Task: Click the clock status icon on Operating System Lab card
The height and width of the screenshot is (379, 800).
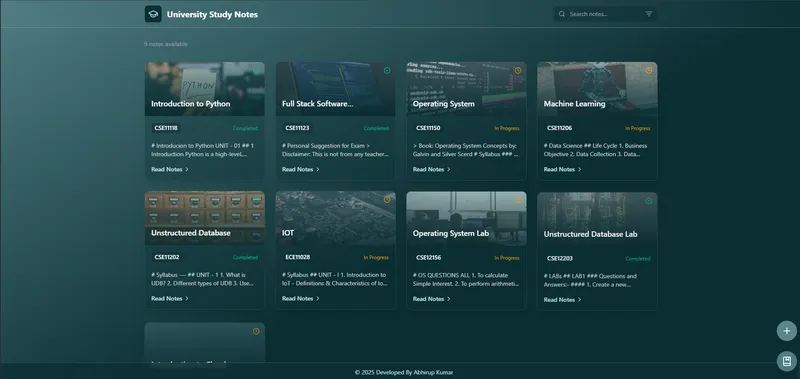Action: (518, 200)
